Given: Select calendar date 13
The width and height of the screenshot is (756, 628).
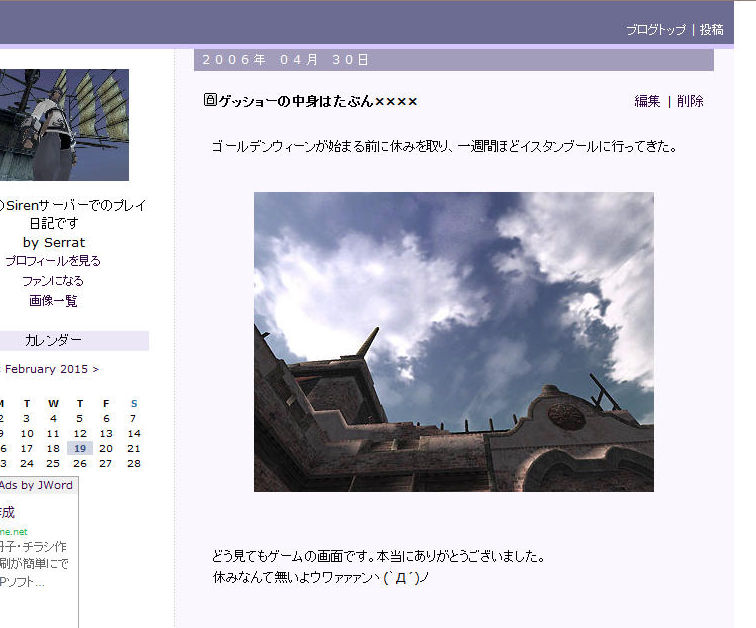Looking at the screenshot, I should point(106,434).
